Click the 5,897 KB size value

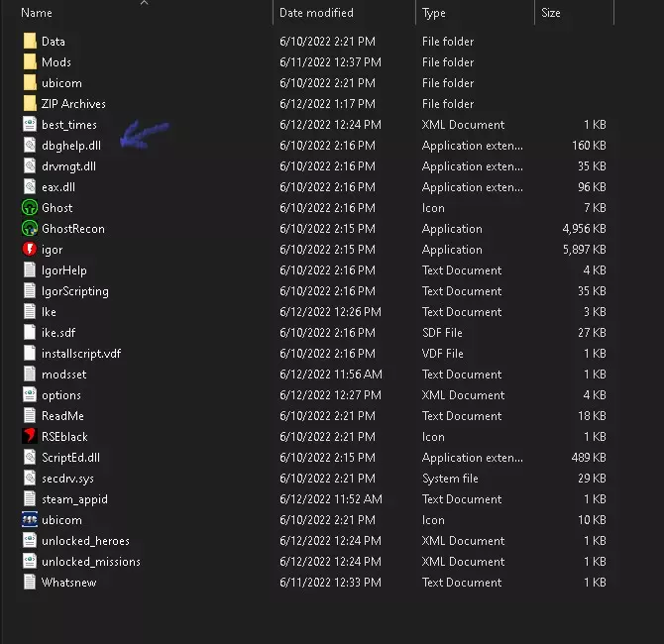584,250
